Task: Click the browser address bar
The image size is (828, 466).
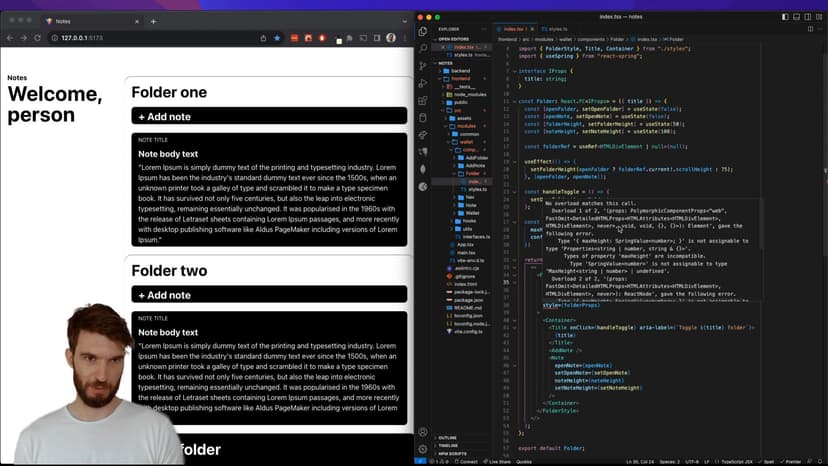Action: [x=150, y=38]
